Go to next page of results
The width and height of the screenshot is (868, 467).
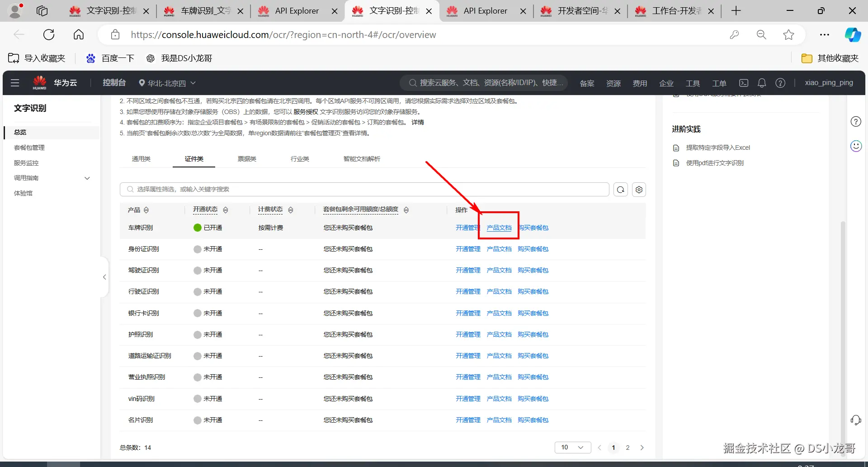(642, 448)
